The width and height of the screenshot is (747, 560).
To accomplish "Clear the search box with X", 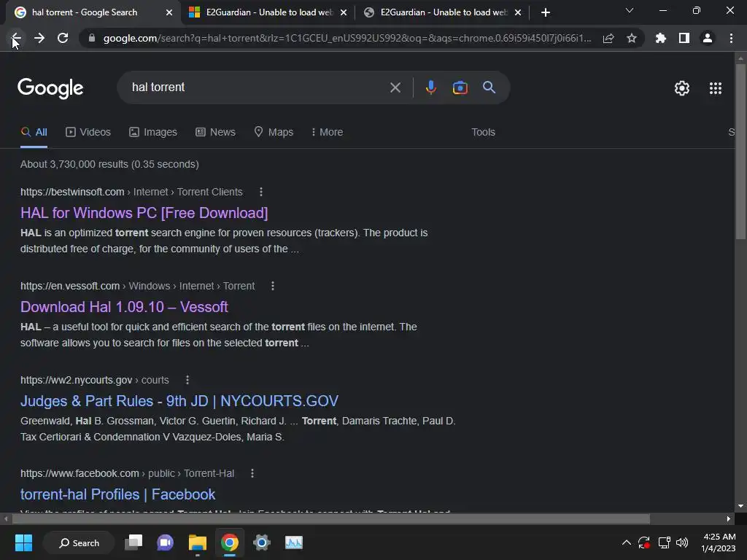I will point(395,87).
